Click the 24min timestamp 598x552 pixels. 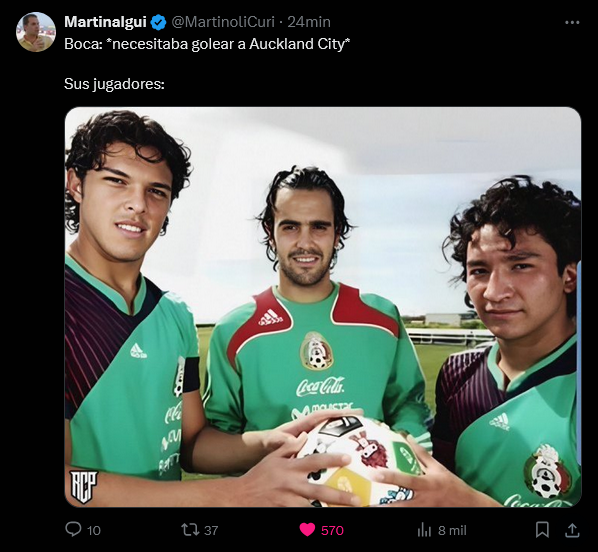[x=309, y=22]
